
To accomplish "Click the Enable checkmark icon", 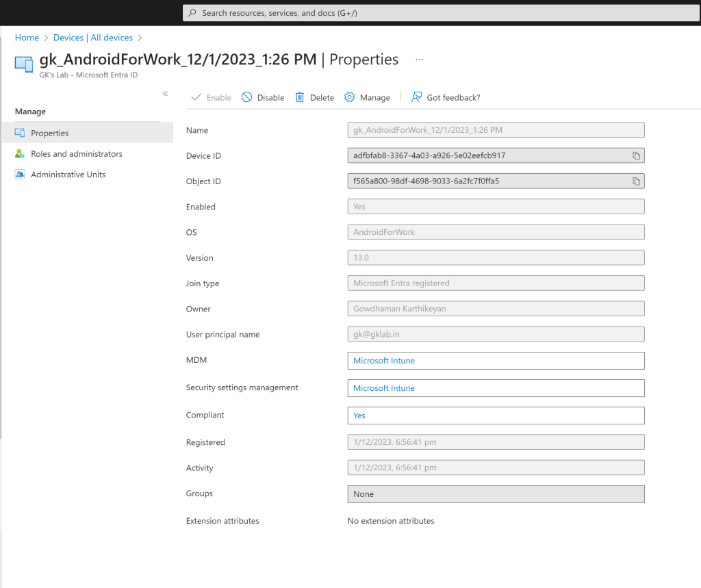I will point(196,97).
